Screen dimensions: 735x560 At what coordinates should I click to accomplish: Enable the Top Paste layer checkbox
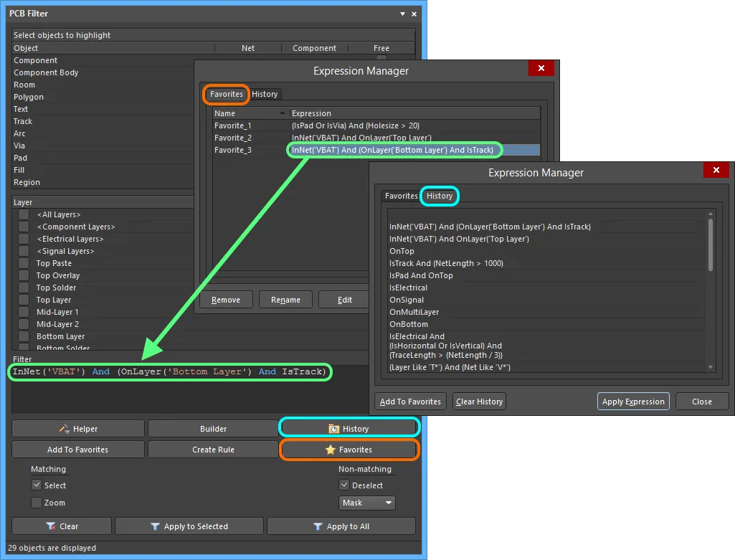click(24, 263)
